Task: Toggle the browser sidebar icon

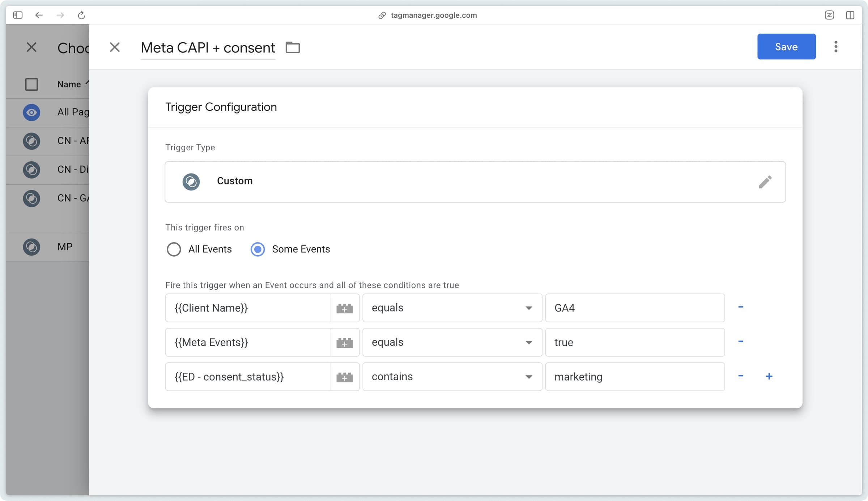Action: (x=18, y=15)
